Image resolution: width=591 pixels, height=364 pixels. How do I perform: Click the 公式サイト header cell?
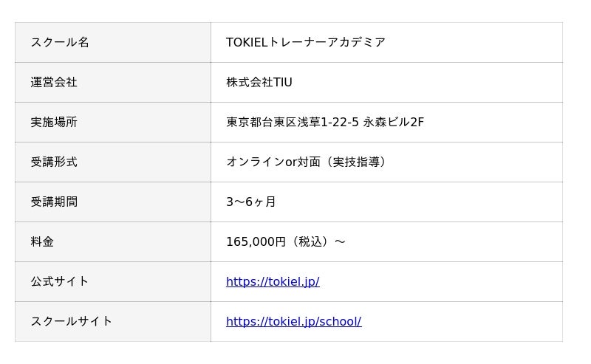pyautogui.click(x=60, y=281)
